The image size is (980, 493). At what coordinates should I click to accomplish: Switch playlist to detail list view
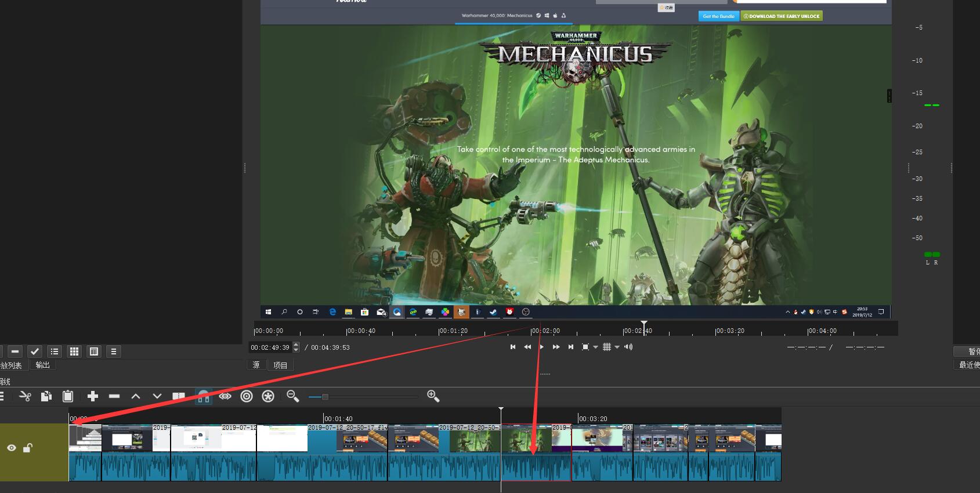click(x=55, y=351)
